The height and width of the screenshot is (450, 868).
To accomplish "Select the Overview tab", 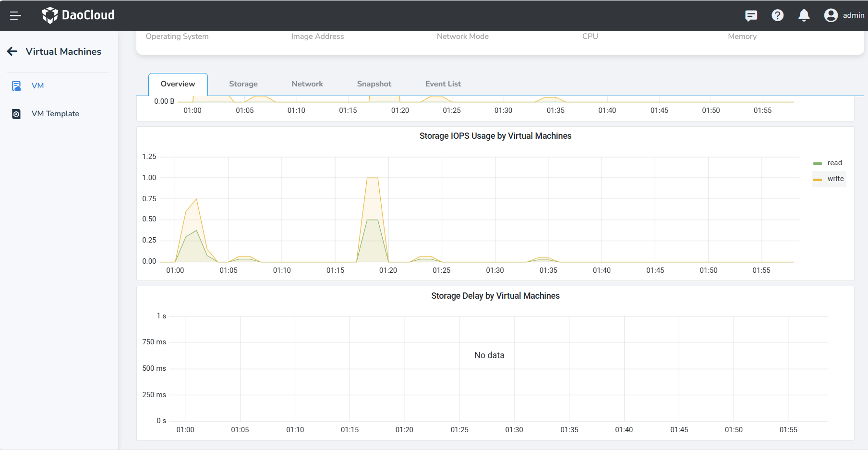I will click(178, 84).
